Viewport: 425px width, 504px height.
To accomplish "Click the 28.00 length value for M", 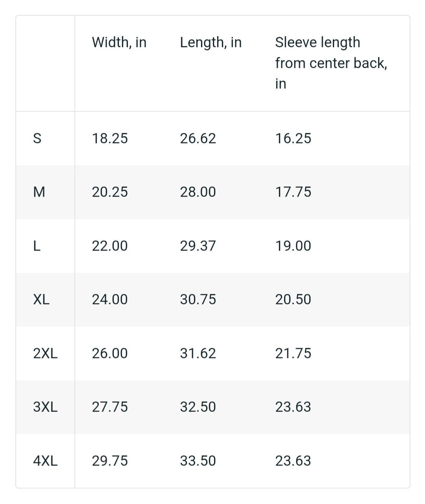I will coord(198,192).
